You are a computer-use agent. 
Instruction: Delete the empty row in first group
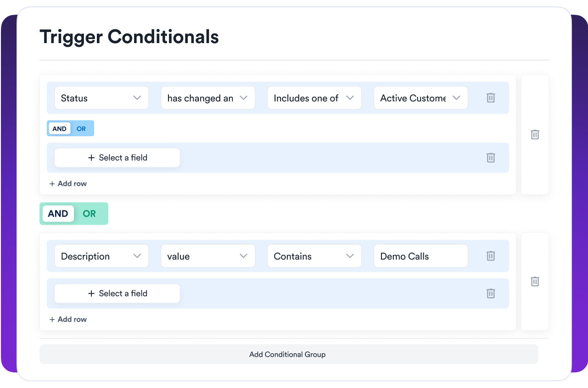491,158
